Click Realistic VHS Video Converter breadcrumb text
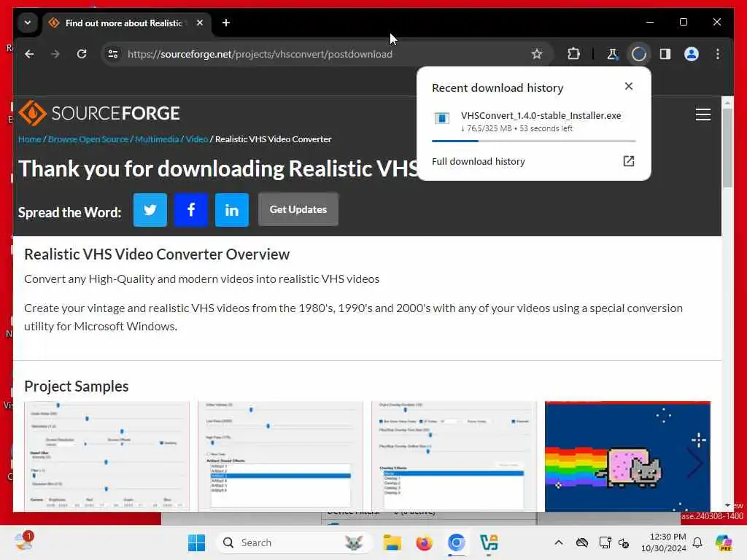Viewport: 747px width, 560px height. tap(273, 139)
